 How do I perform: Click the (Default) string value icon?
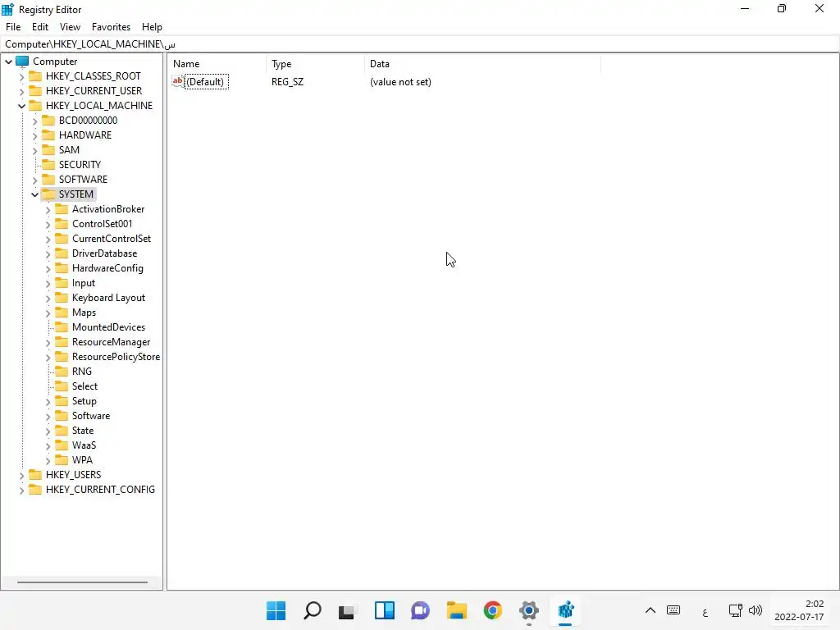[177, 81]
